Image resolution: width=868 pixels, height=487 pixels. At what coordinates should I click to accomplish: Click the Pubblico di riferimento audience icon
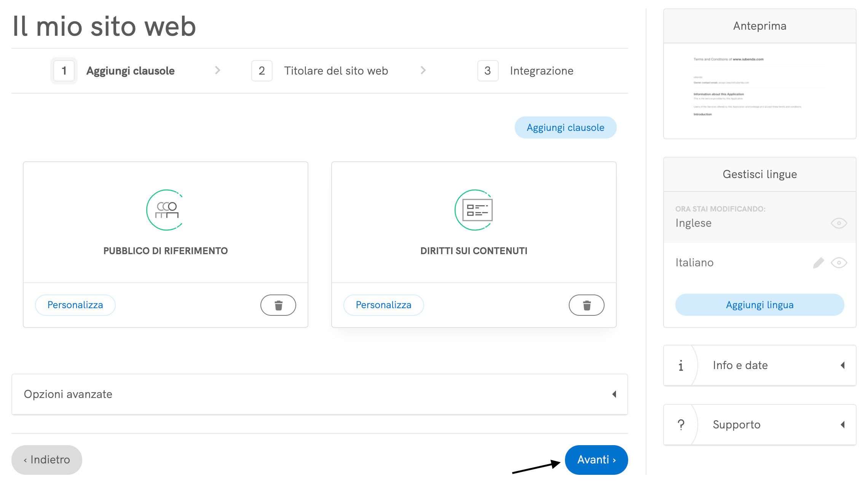pyautogui.click(x=166, y=210)
